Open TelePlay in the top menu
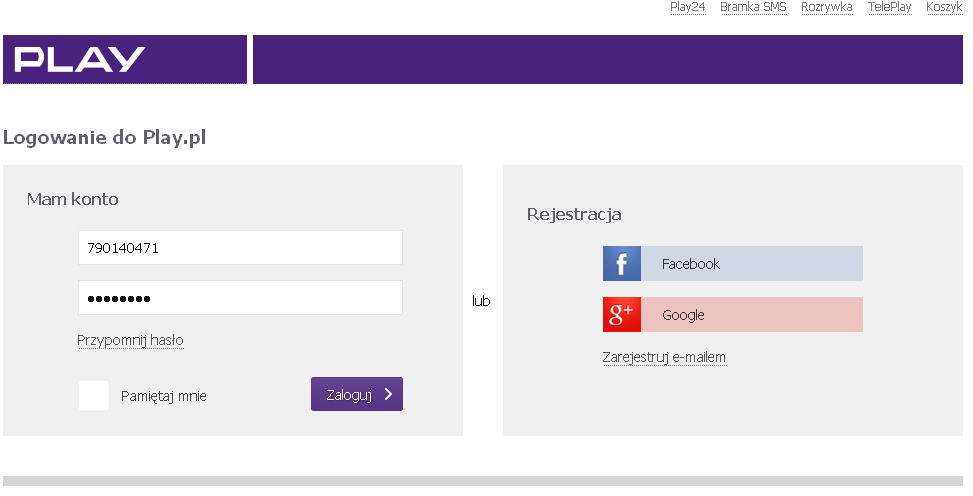 tap(889, 7)
